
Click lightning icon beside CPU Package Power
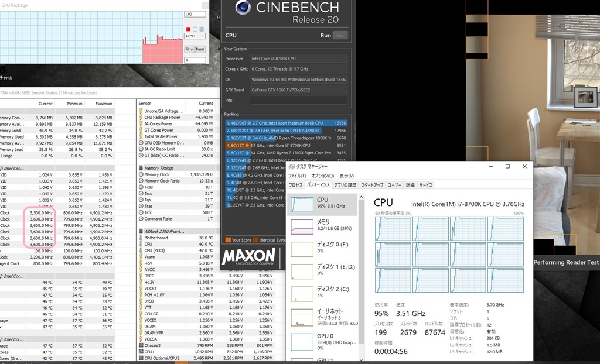(141, 118)
